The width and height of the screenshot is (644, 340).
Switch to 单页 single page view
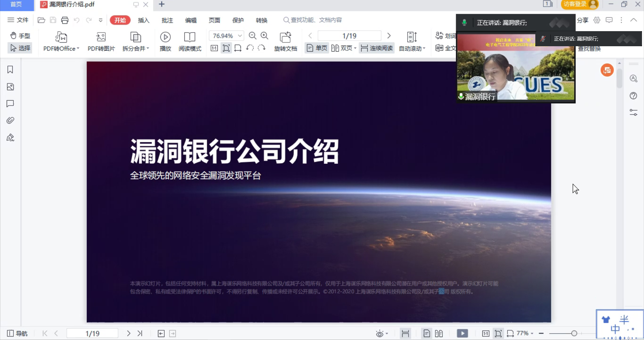click(317, 48)
